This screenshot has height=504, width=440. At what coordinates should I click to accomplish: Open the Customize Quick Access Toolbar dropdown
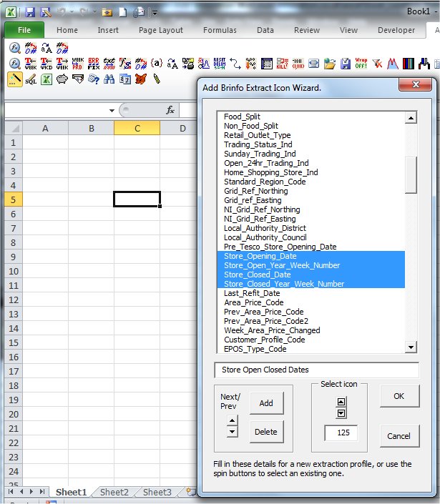coord(155,13)
